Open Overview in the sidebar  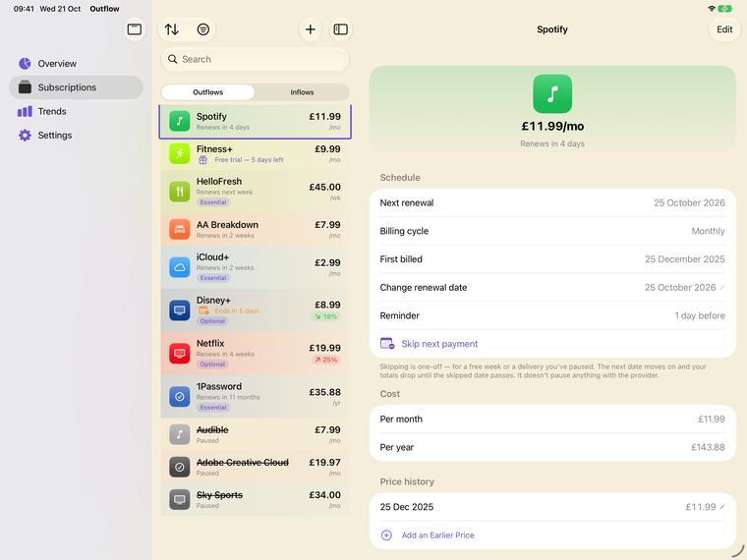click(76, 63)
